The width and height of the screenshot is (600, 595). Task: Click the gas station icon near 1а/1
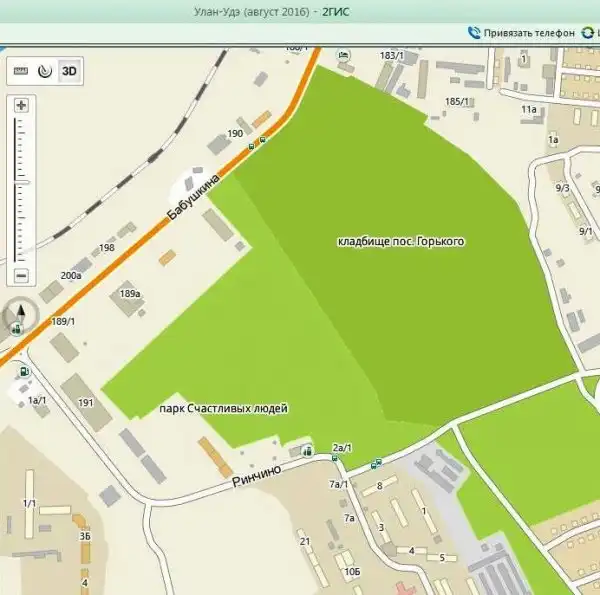click(x=23, y=372)
